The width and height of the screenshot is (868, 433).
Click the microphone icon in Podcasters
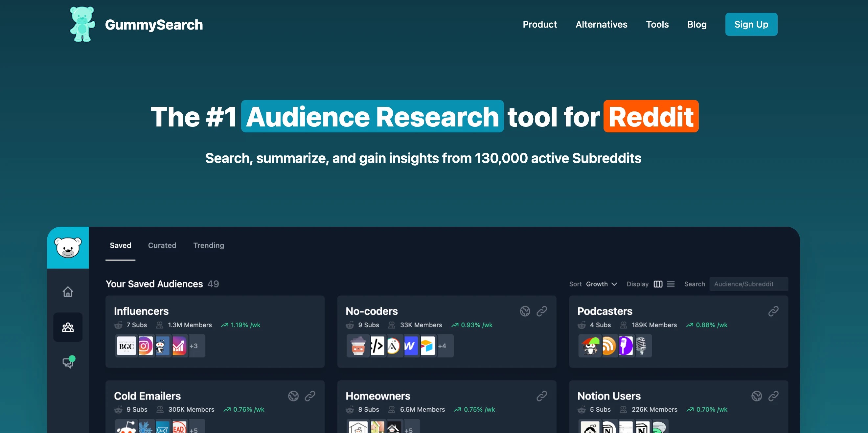click(641, 346)
